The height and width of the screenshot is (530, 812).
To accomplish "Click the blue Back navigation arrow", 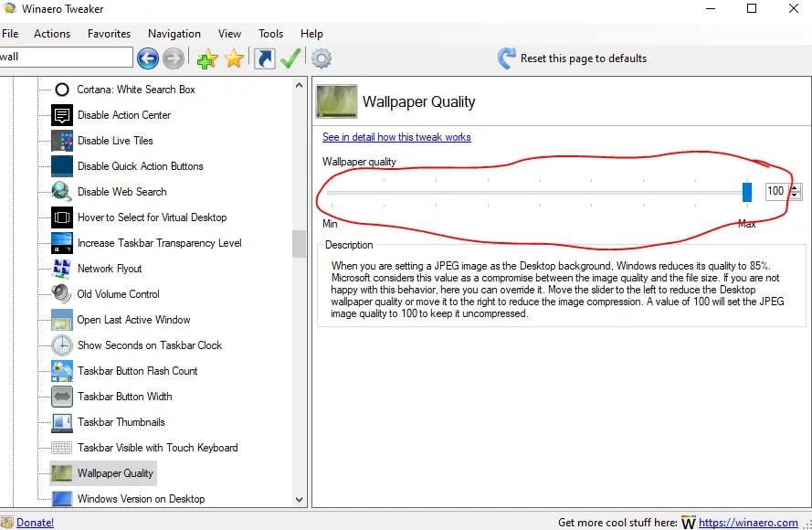I will pyautogui.click(x=148, y=58).
